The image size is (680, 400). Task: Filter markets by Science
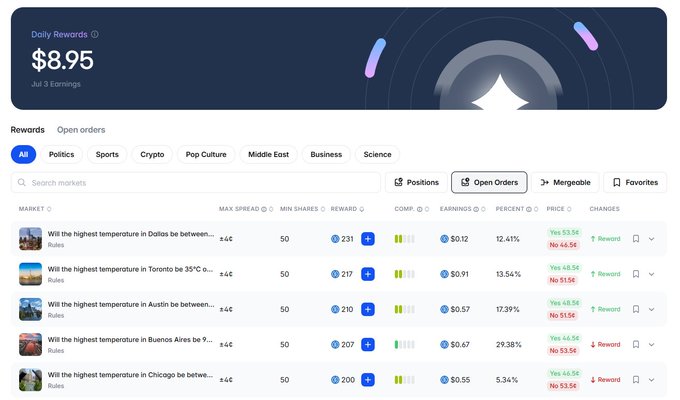(x=377, y=154)
